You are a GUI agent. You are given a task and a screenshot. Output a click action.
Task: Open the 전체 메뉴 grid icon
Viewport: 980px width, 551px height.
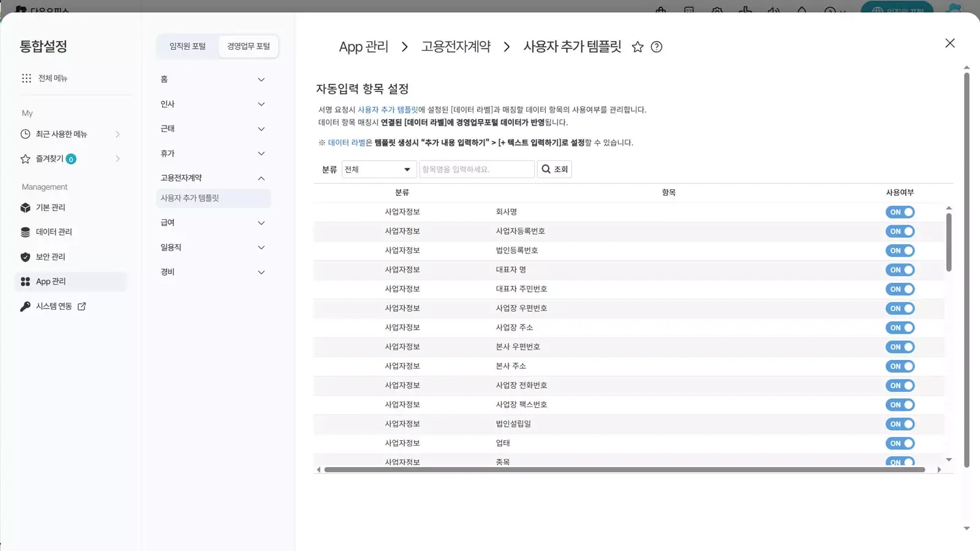tap(26, 78)
